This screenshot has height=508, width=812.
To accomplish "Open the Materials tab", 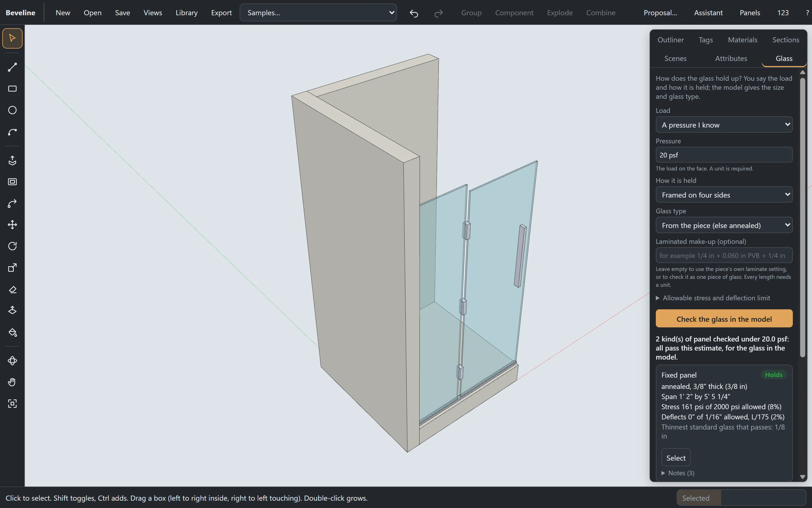I will click(x=743, y=40).
